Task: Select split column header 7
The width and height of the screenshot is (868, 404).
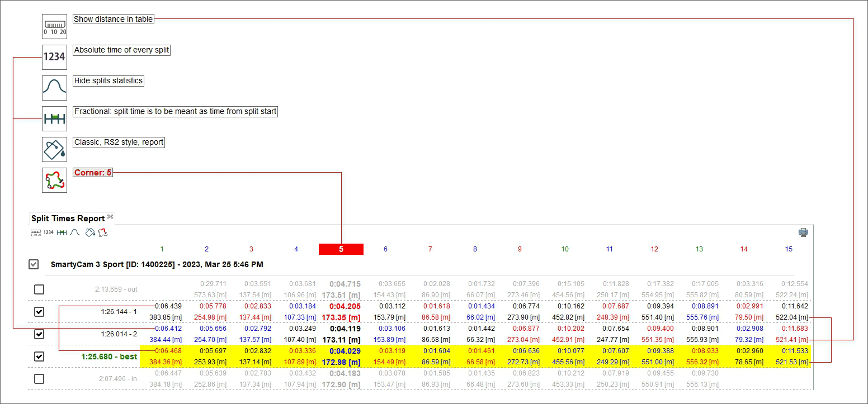Action: tap(430, 249)
